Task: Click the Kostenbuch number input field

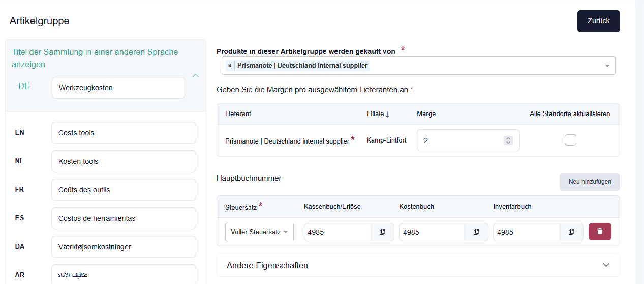Action: [432, 232]
